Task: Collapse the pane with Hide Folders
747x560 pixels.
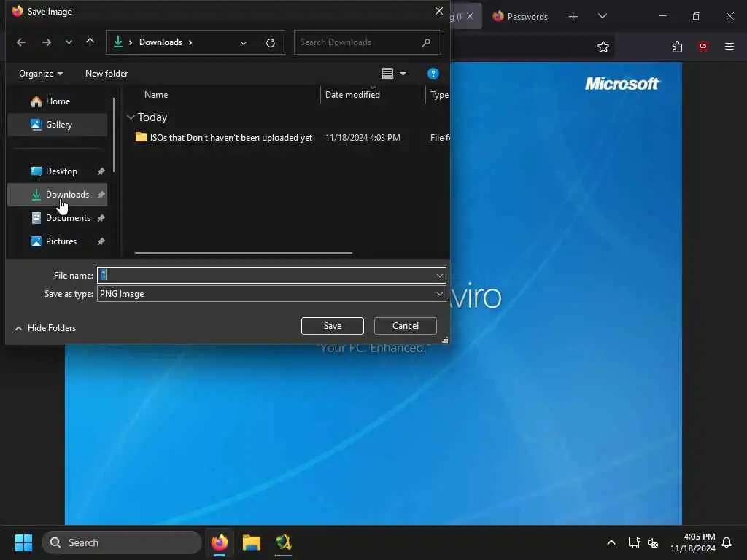Action: (45, 328)
